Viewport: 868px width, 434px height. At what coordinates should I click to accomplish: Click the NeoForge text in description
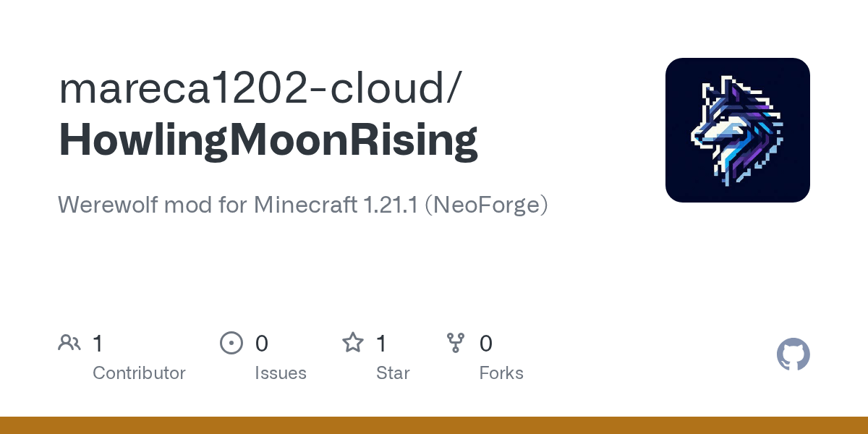click(x=486, y=205)
